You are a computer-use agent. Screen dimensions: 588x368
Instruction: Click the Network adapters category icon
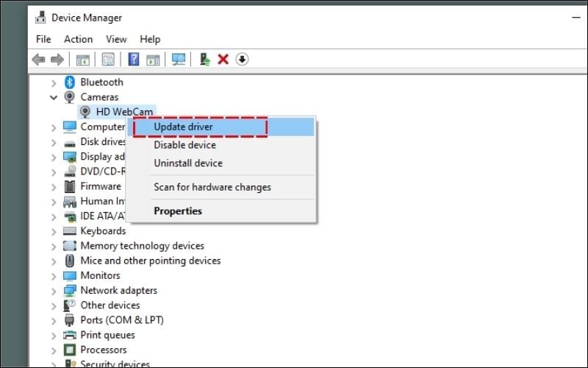[x=70, y=290]
